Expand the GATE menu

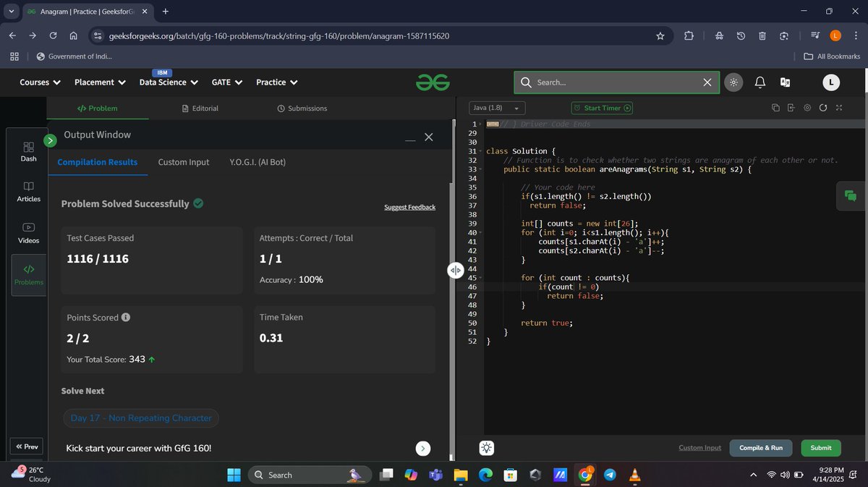click(x=226, y=82)
